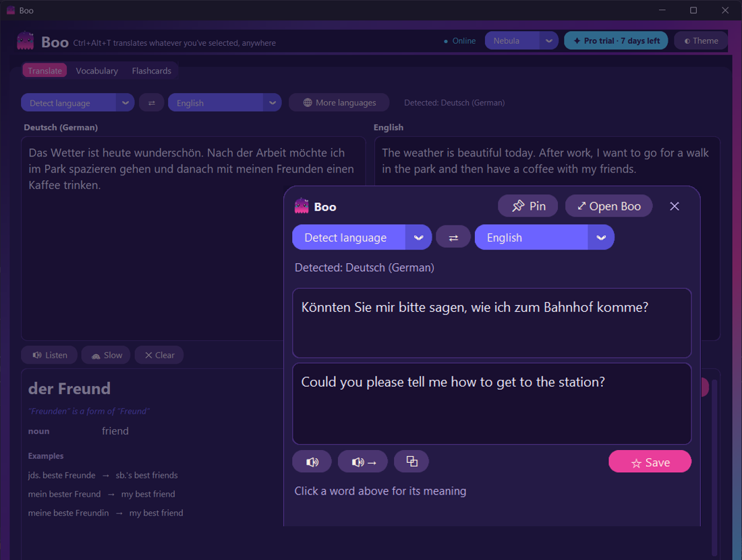Viewport: 742px width, 560px height.
Task: Click main Detect language combo box
Action: tap(78, 103)
